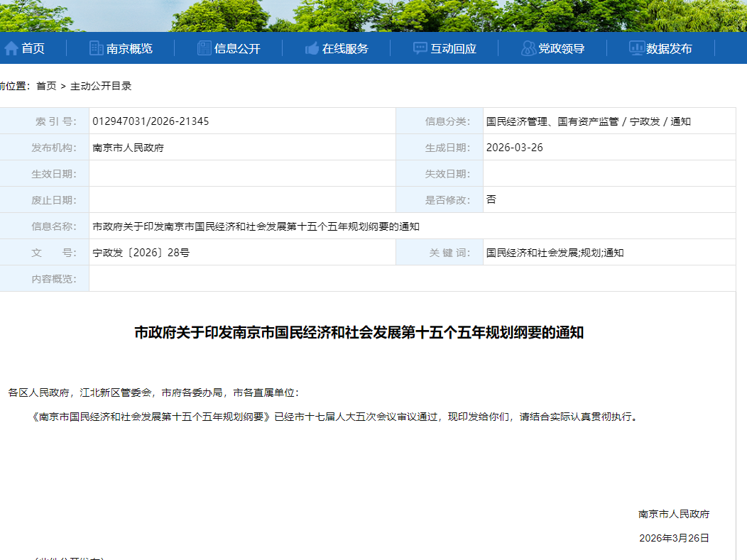The height and width of the screenshot is (560, 747).
Task: Click the bar chart icon beside 数据发布
Action: [636, 48]
